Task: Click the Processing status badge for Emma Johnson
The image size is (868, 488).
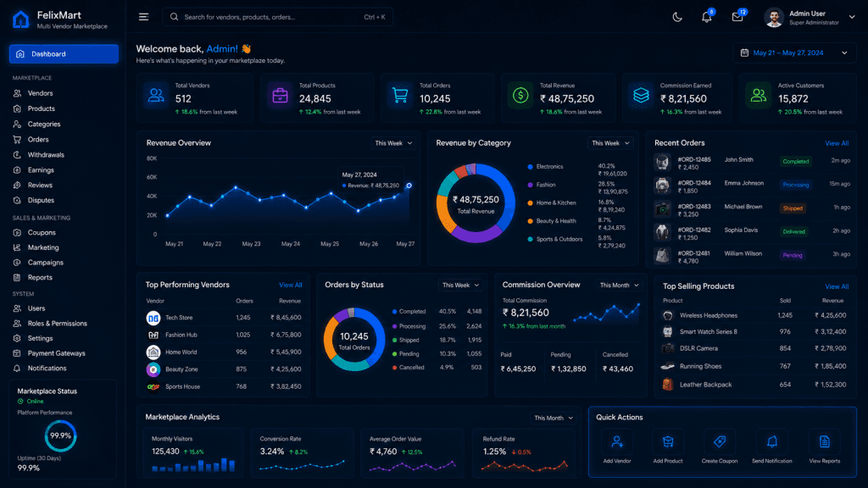Action: pos(795,185)
